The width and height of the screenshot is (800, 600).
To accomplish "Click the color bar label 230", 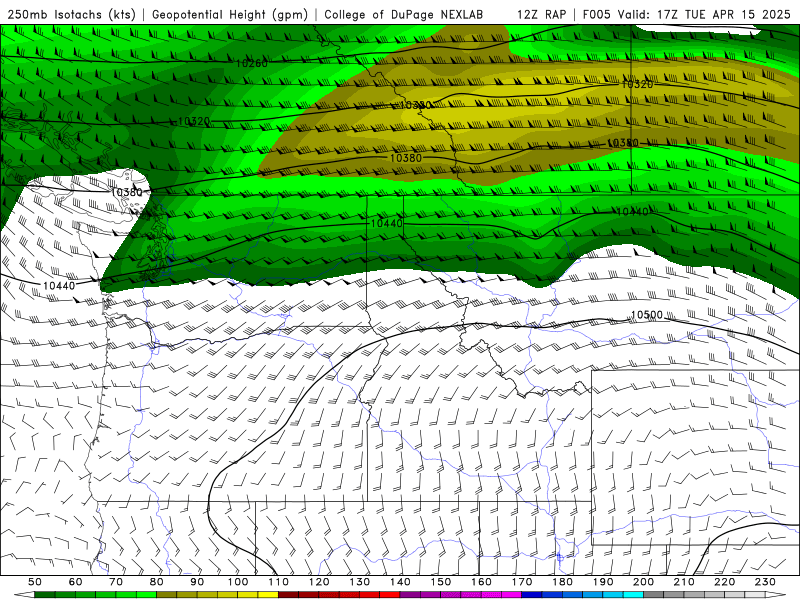I will [x=765, y=582].
